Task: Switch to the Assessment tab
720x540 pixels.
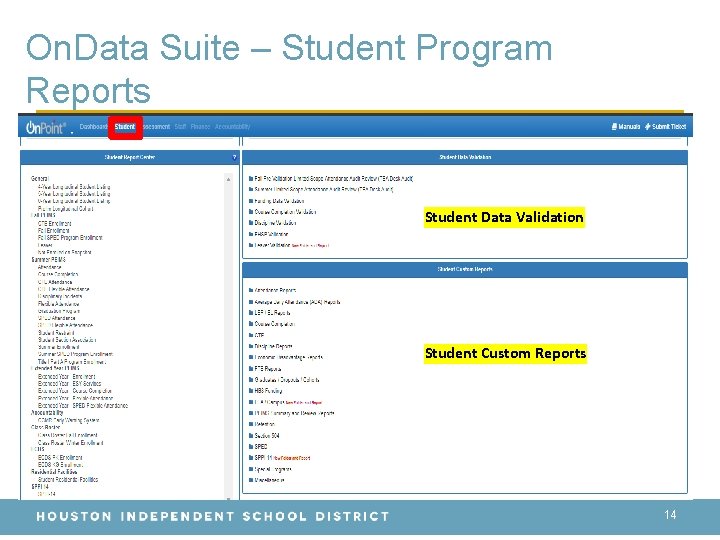Action: [x=157, y=127]
